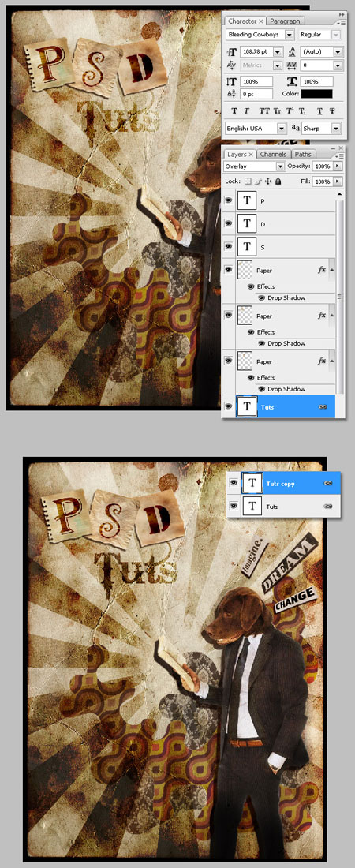Screen dimensions: 355x868
Task: Click the baseline shift 0 pt field
Action: tap(256, 94)
